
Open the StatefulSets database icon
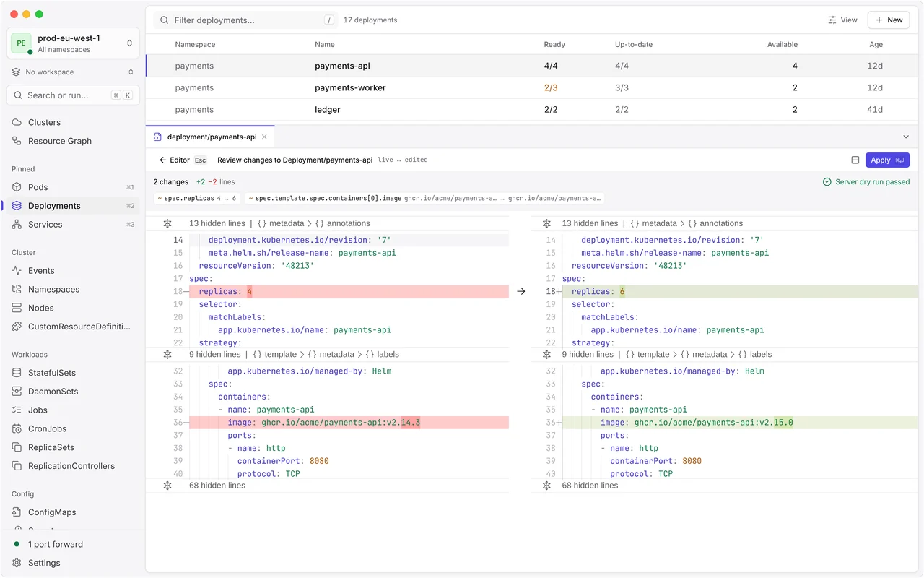17,373
